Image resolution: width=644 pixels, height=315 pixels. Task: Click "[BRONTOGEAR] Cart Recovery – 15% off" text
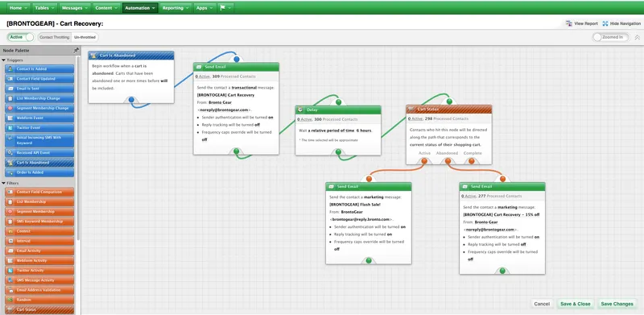click(x=501, y=214)
